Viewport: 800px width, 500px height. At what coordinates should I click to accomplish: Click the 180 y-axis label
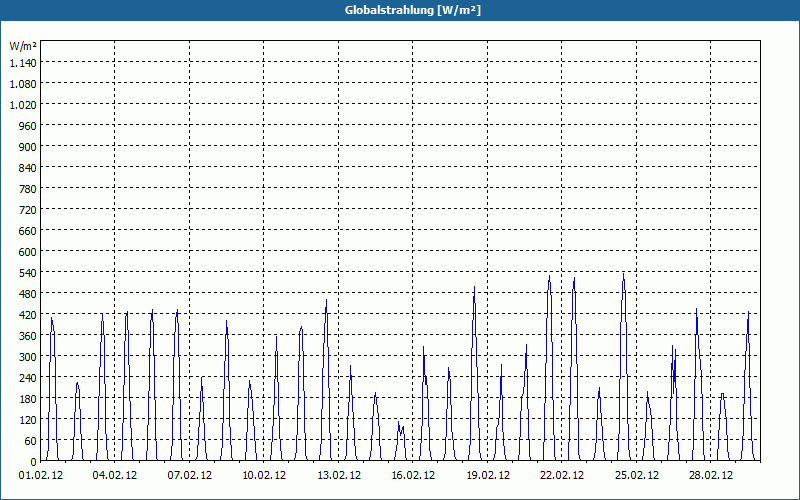click(x=29, y=398)
